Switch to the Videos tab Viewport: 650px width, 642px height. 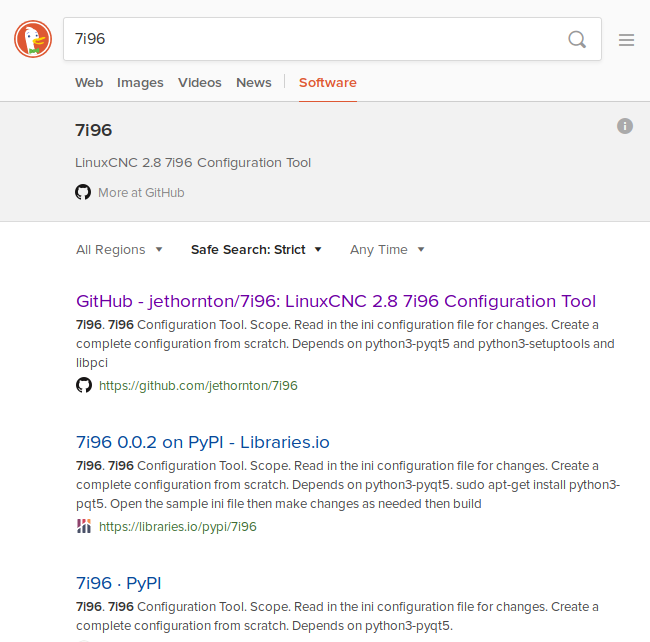coord(200,82)
